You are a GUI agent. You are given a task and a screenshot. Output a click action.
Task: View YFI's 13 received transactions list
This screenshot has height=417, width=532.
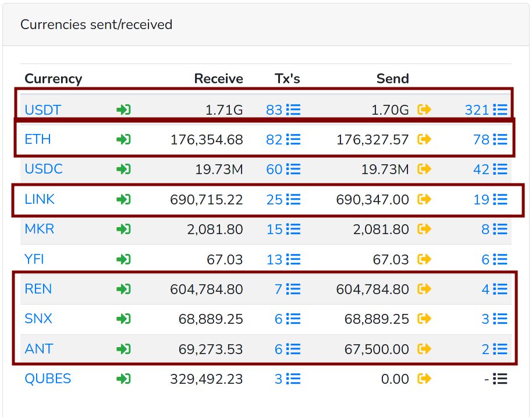pos(283,259)
